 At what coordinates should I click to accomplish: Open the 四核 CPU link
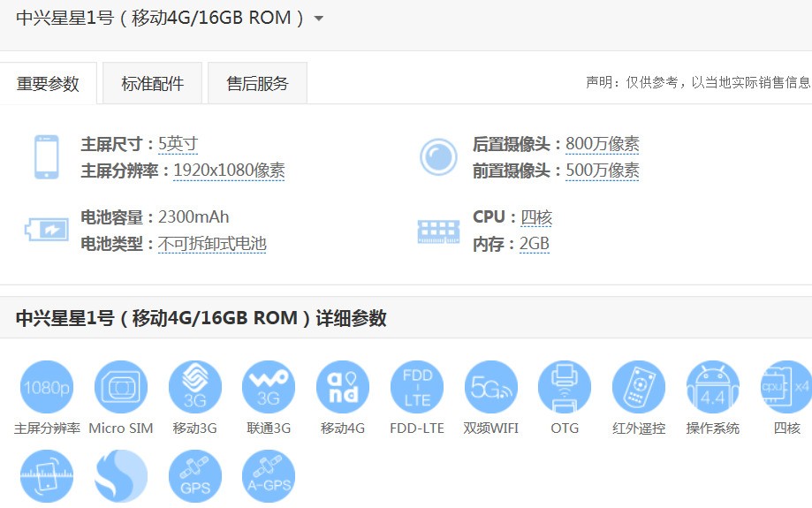tap(536, 217)
